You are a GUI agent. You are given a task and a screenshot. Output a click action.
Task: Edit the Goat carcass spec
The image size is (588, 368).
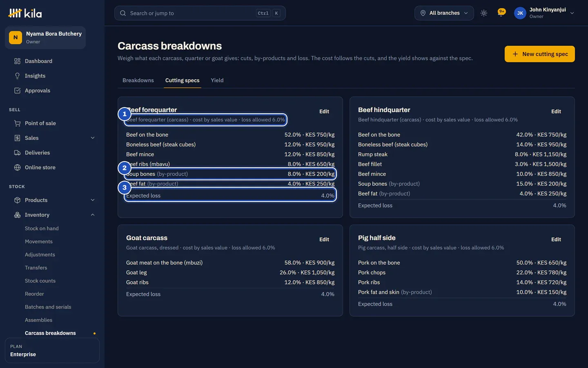click(324, 239)
